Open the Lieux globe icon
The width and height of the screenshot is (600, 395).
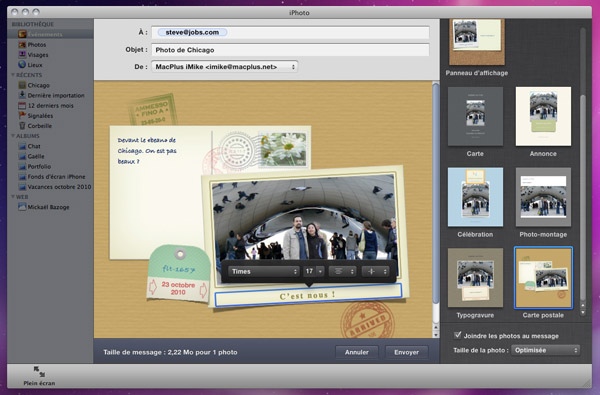point(22,65)
